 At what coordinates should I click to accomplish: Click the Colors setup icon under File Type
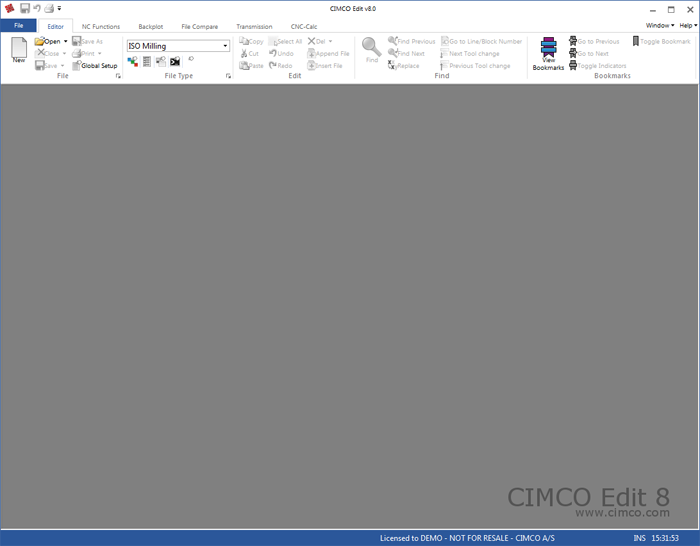click(133, 62)
